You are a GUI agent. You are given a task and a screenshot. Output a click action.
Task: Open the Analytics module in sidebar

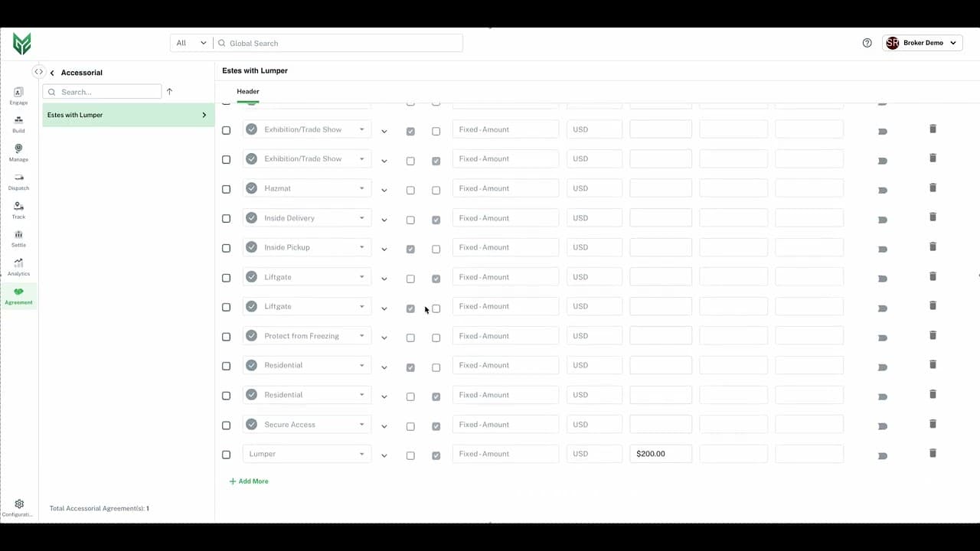tap(18, 268)
